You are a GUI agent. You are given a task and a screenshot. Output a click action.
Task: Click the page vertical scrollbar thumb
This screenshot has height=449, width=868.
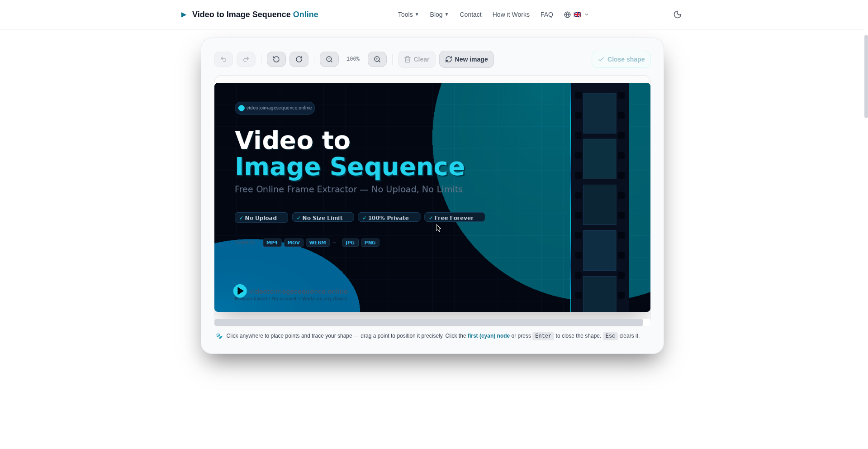(x=866, y=76)
